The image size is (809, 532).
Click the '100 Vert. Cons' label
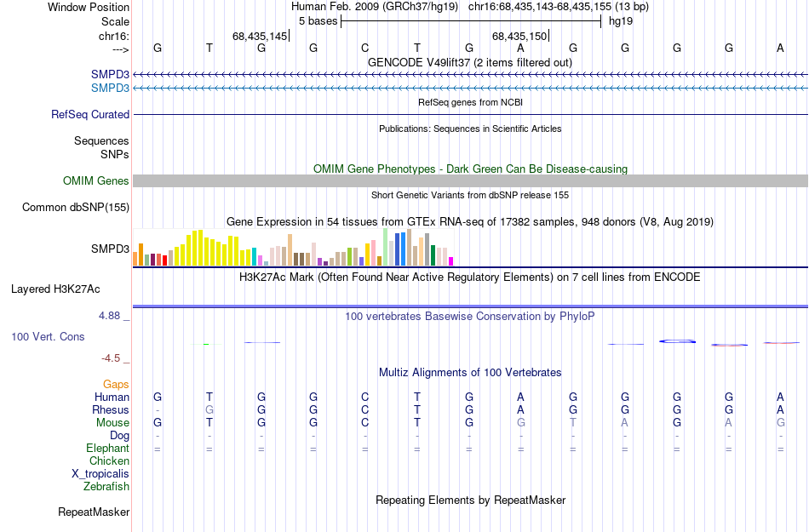coord(48,336)
